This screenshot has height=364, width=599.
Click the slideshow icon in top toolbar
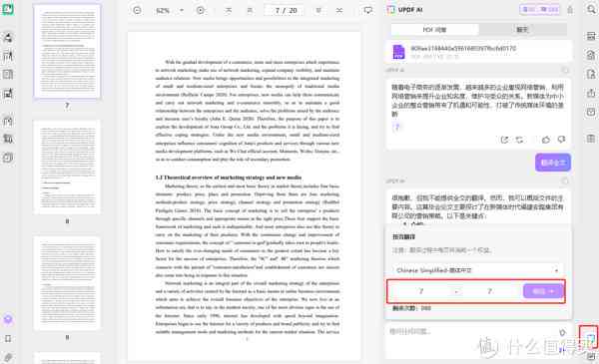367,10
